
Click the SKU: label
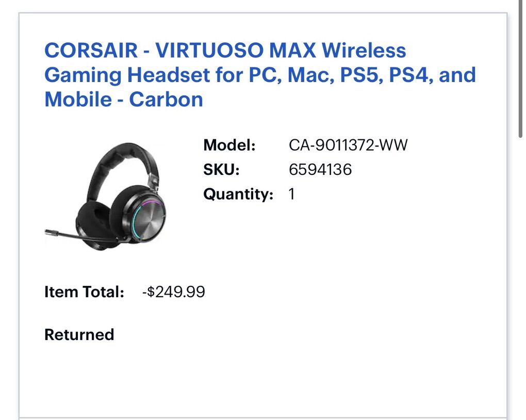[221, 170]
